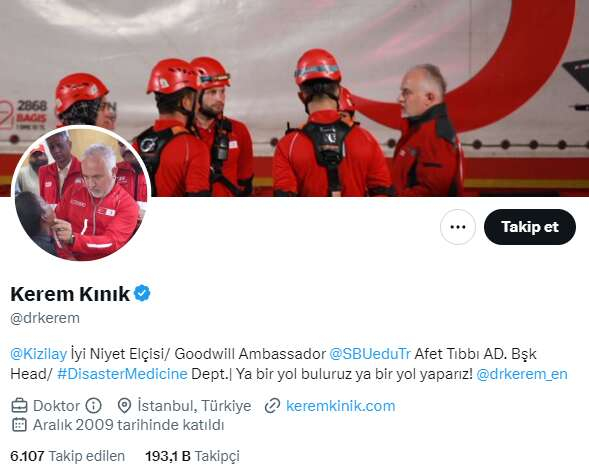
Task: Click the Kerem Kınık display name
Action: click(70, 293)
